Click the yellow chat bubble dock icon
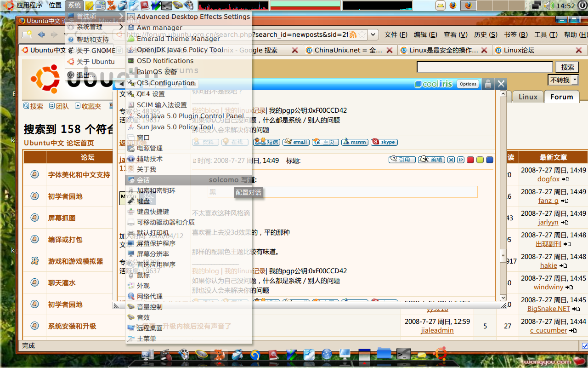 (x=422, y=355)
